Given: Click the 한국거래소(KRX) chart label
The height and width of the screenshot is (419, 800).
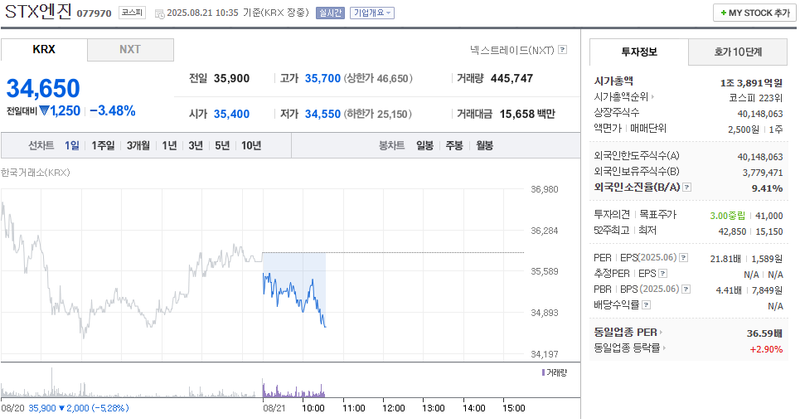Looking at the screenshot, I should [x=35, y=172].
